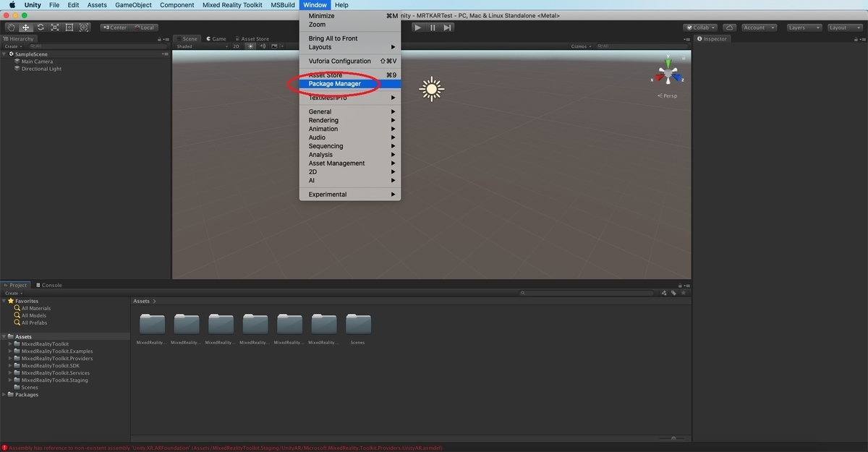868x452 pixels.
Task: Open the Layouts submenu
Action: tap(350, 47)
